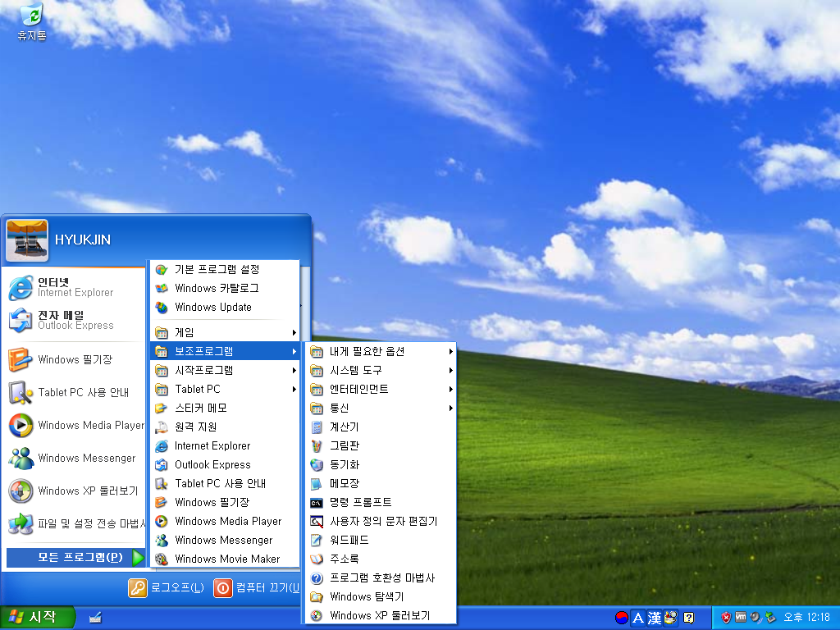
Task: Expand the 게임 submenu arrow
Action: [x=294, y=333]
